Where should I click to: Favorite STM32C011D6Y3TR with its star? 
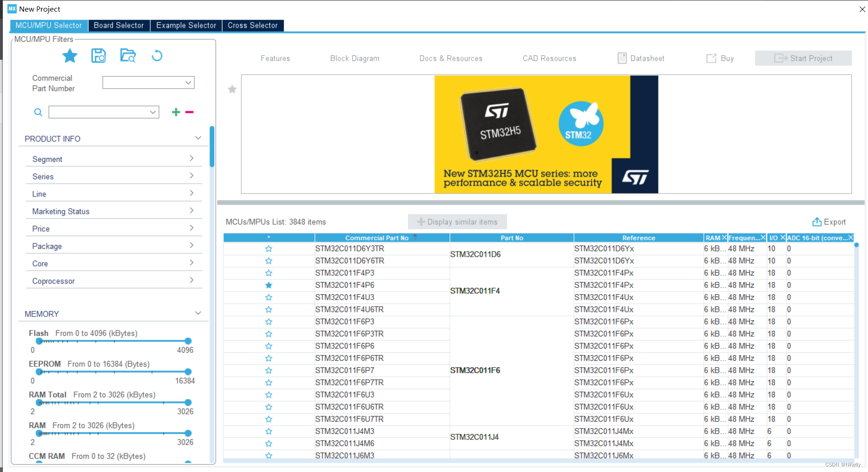pos(268,249)
